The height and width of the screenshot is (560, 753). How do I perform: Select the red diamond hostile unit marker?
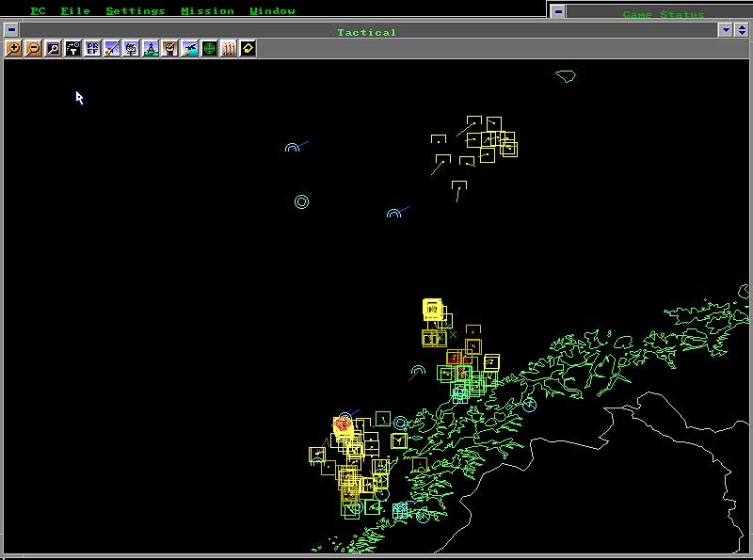pos(343,424)
